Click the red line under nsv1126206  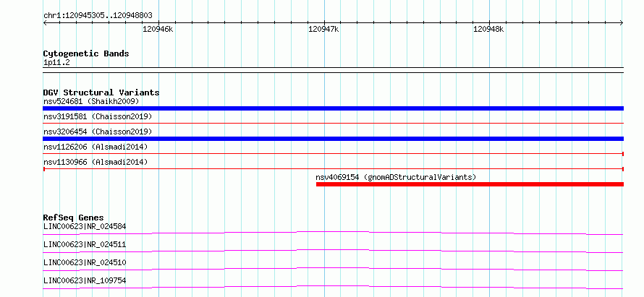tap(333, 153)
